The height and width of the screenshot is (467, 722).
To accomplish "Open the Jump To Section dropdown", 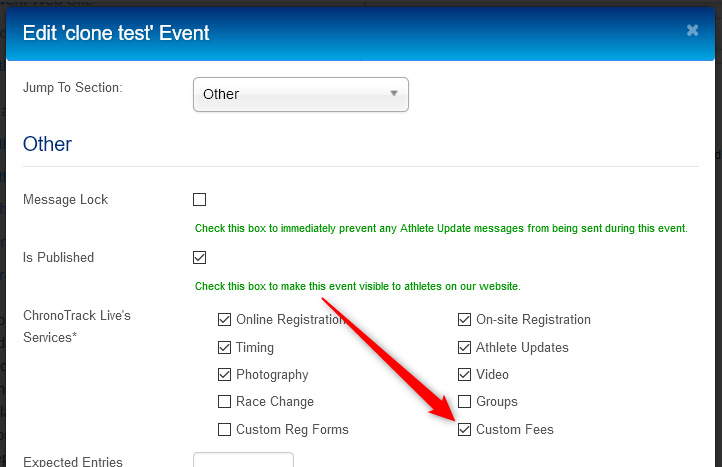I will tap(301, 94).
